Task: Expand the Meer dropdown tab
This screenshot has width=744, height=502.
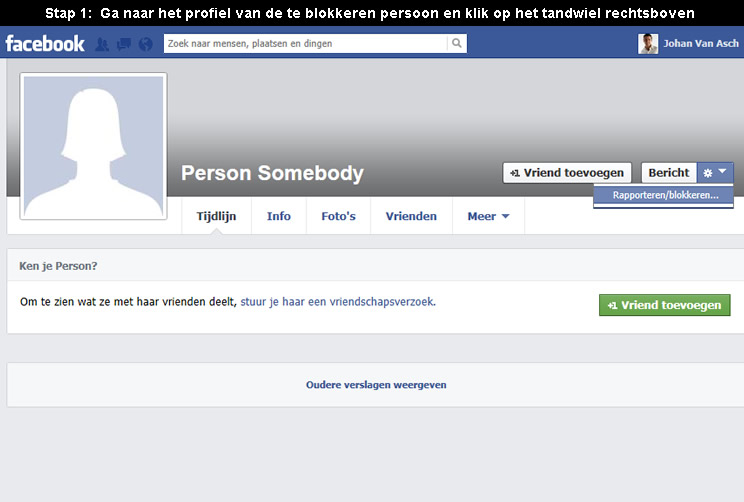Action: (x=488, y=216)
